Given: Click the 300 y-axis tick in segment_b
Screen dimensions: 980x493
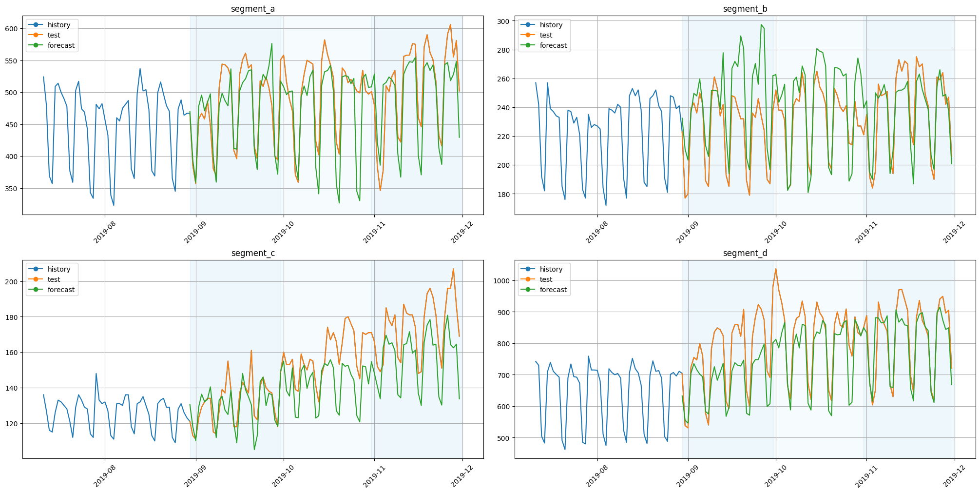Looking at the screenshot, I should point(504,21).
